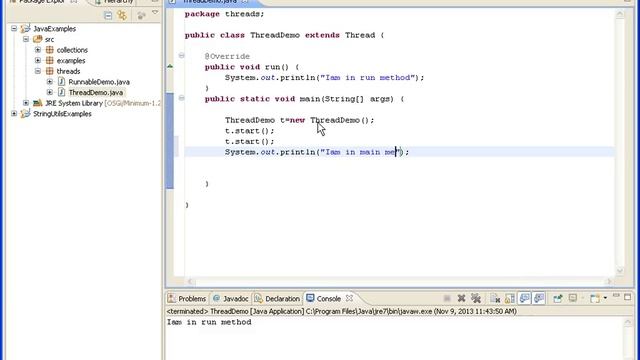Switch to the Javadoc tab

231,298
